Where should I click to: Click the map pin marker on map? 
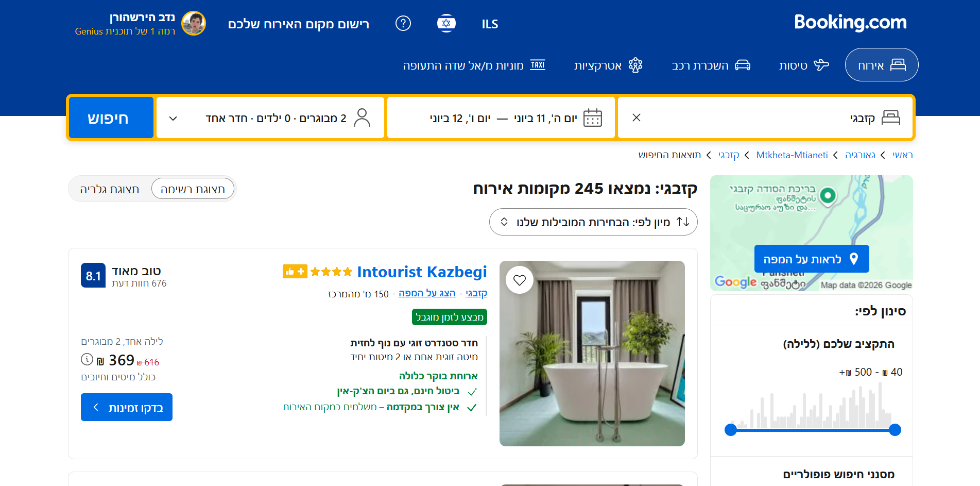pos(828,196)
